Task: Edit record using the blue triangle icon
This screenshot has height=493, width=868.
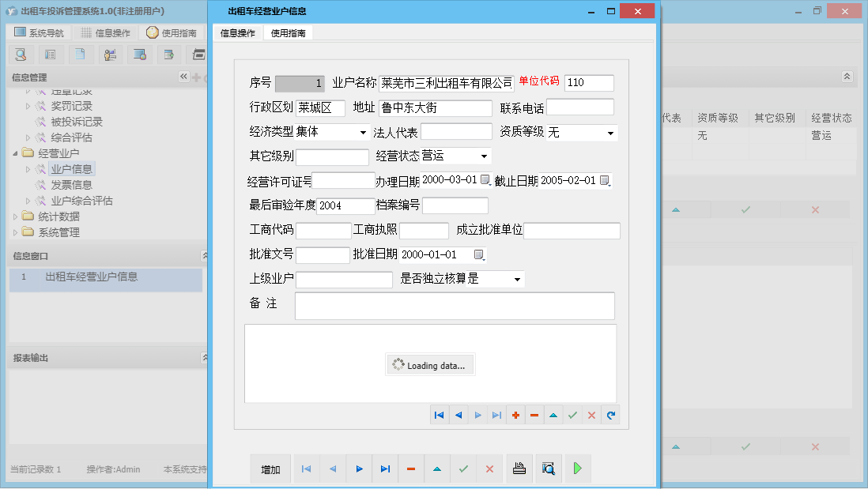Action: 553,414
